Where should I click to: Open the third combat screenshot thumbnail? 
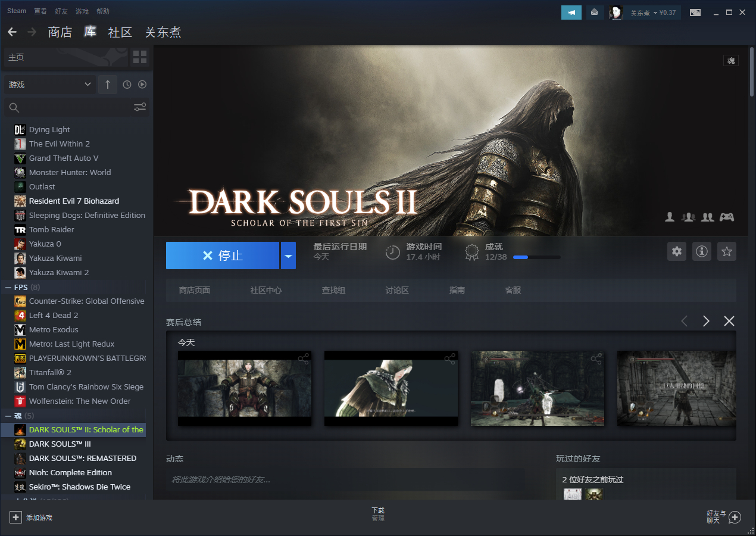click(538, 388)
